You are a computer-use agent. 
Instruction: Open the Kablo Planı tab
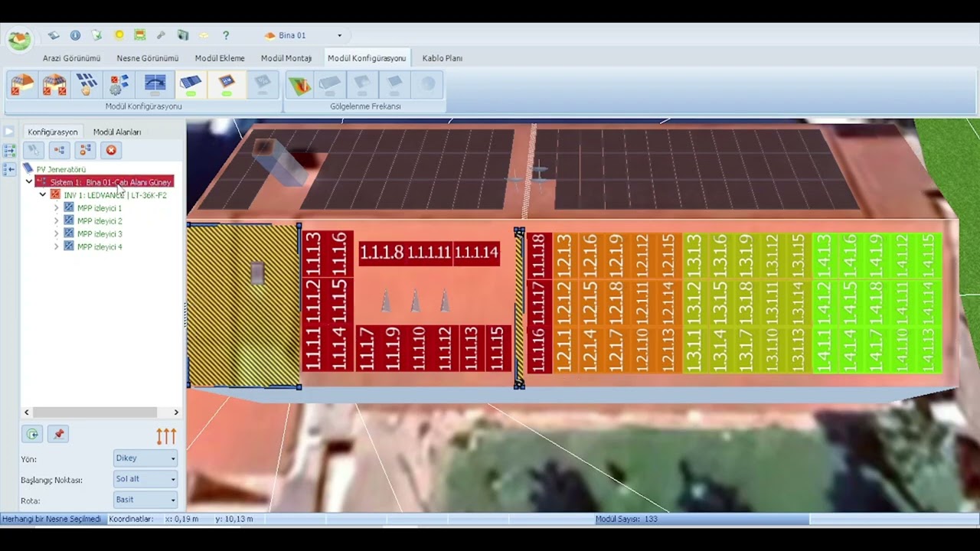pos(443,58)
